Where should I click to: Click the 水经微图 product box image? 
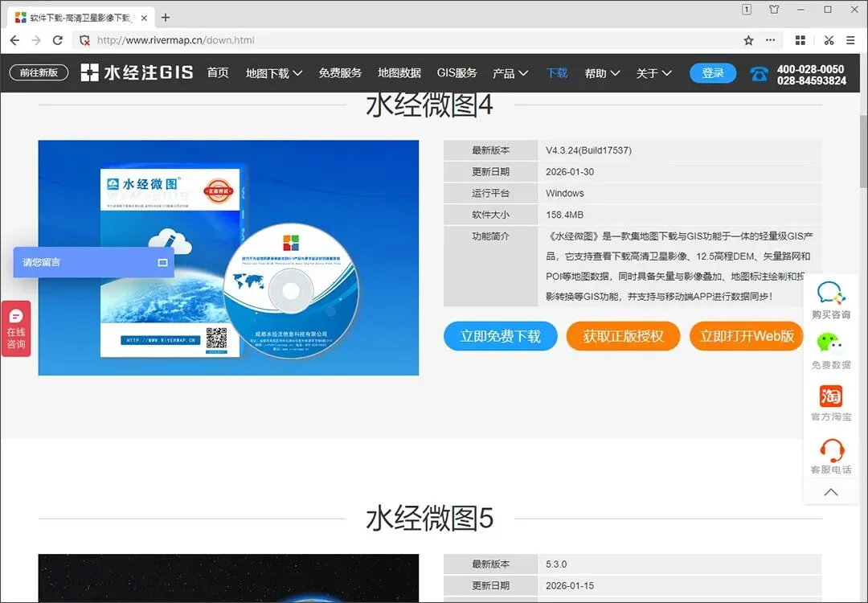click(228, 257)
